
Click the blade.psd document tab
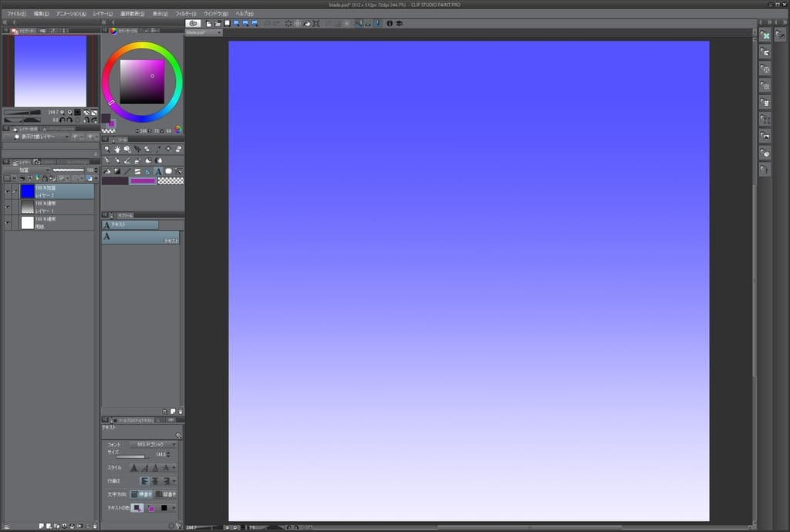[203, 33]
